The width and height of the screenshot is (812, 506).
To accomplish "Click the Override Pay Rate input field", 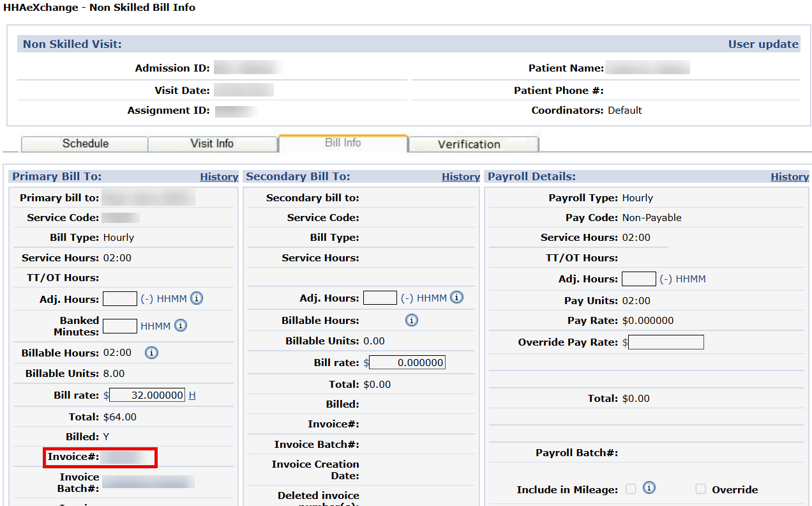I will (666, 342).
